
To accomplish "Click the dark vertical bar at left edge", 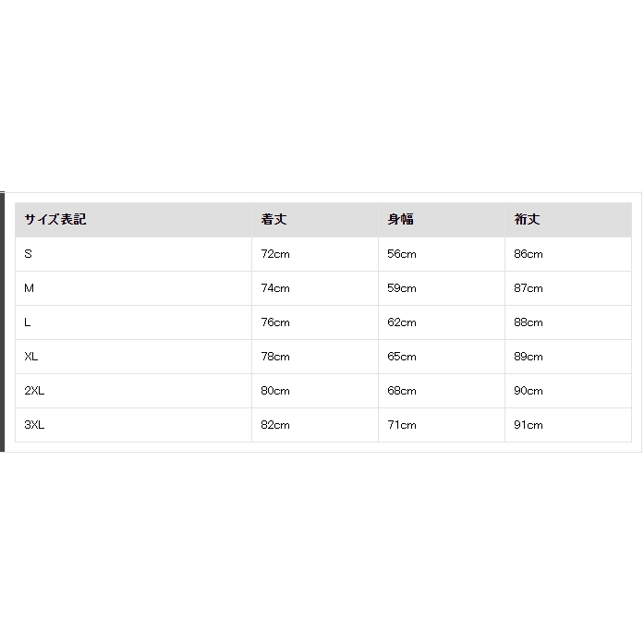I will (2, 322).
